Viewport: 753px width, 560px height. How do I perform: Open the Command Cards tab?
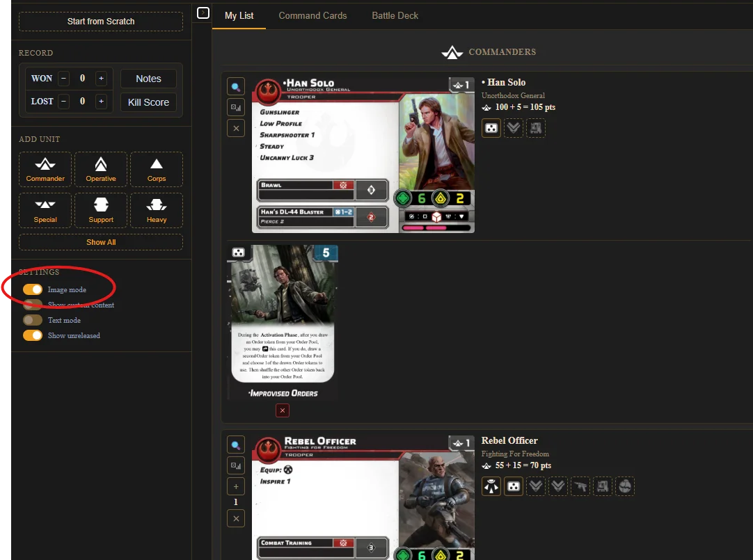click(312, 15)
